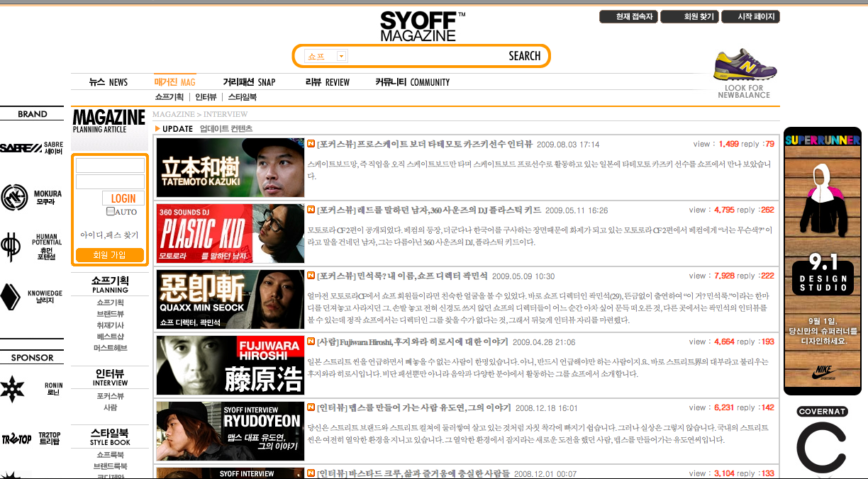
Task: Click the SEARCH button
Action: point(524,56)
